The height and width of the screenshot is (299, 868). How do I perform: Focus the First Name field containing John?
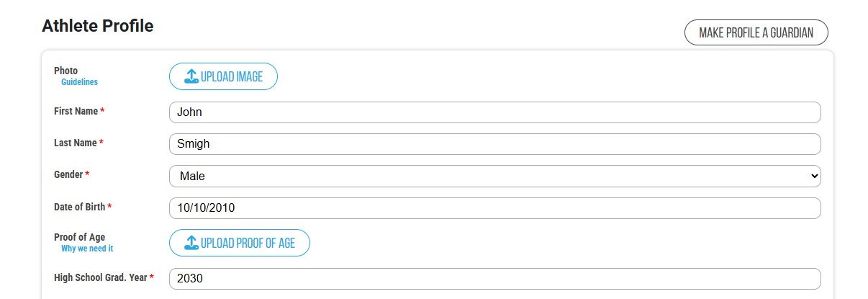(494, 112)
